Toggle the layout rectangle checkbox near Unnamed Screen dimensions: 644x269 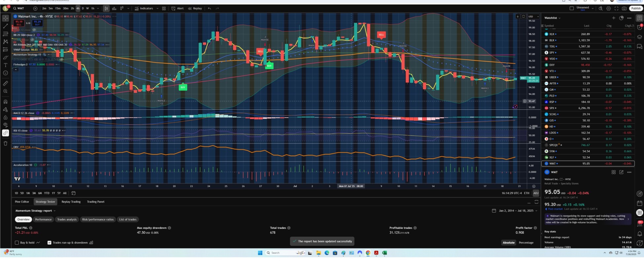pyautogui.click(x=572, y=9)
